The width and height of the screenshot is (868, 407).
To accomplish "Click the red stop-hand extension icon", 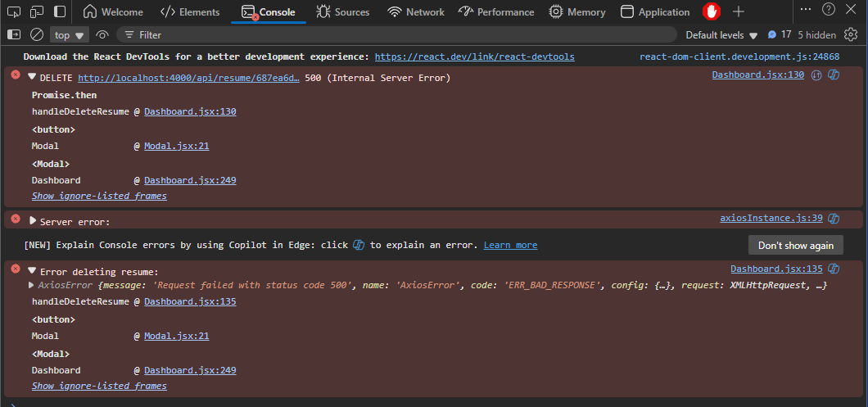I will pyautogui.click(x=712, y=11).
